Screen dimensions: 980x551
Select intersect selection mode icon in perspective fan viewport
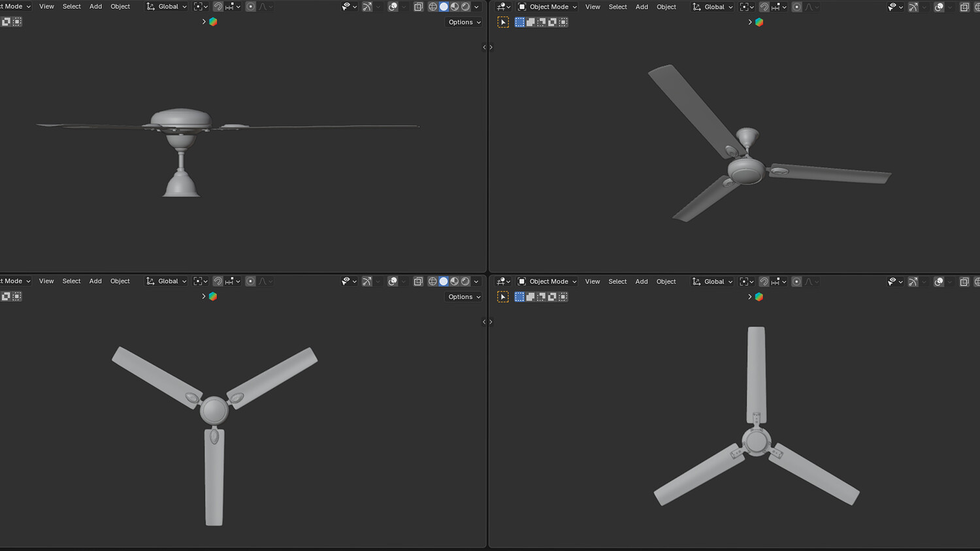563,22
